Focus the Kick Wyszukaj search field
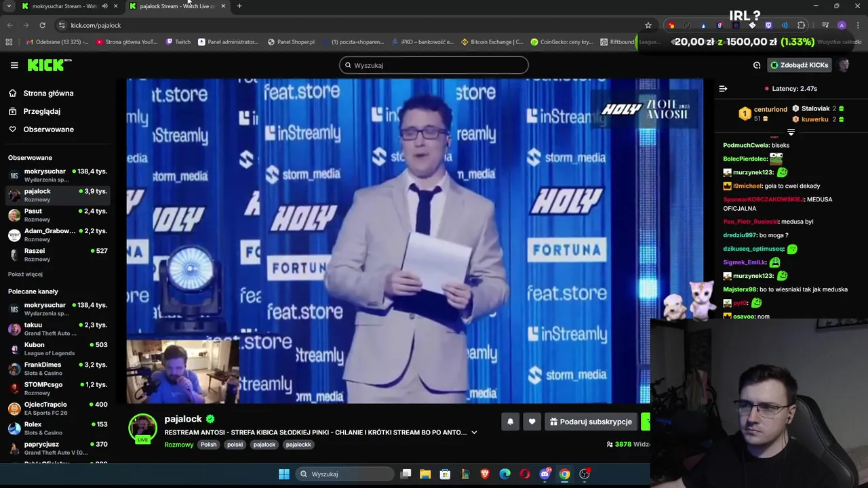This screenshot has height=488, width=868. (x=434, y=65)
